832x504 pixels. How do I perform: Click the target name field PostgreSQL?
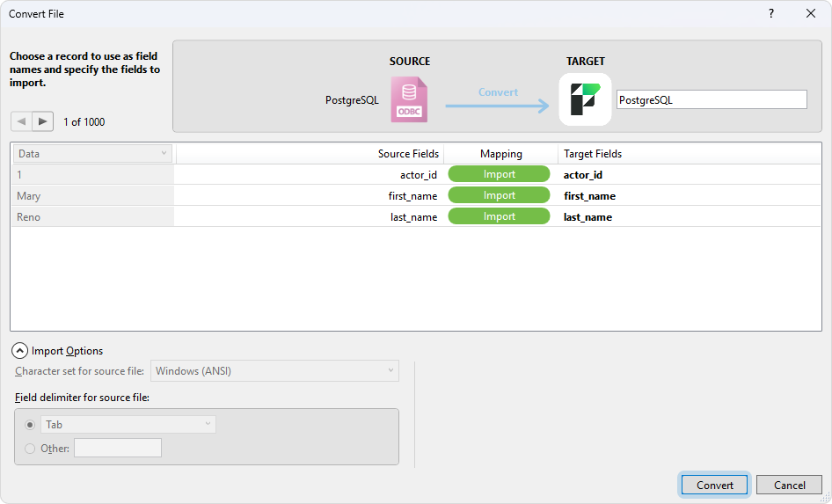712,99
